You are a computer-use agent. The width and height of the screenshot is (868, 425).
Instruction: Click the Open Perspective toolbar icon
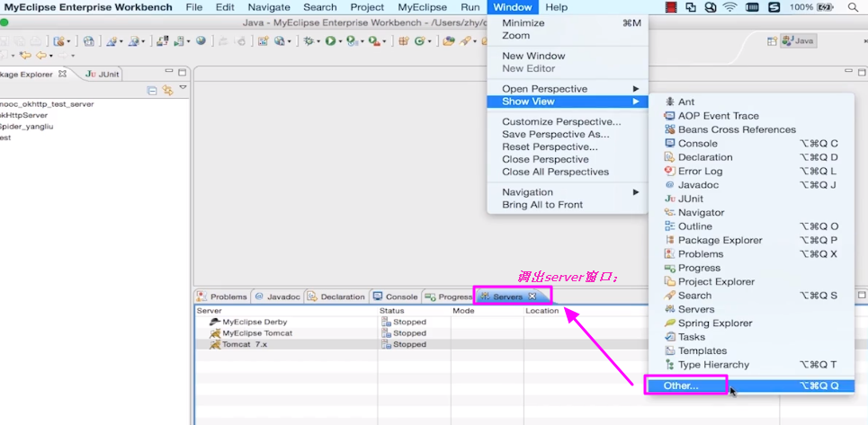click(x=772, y=41)
